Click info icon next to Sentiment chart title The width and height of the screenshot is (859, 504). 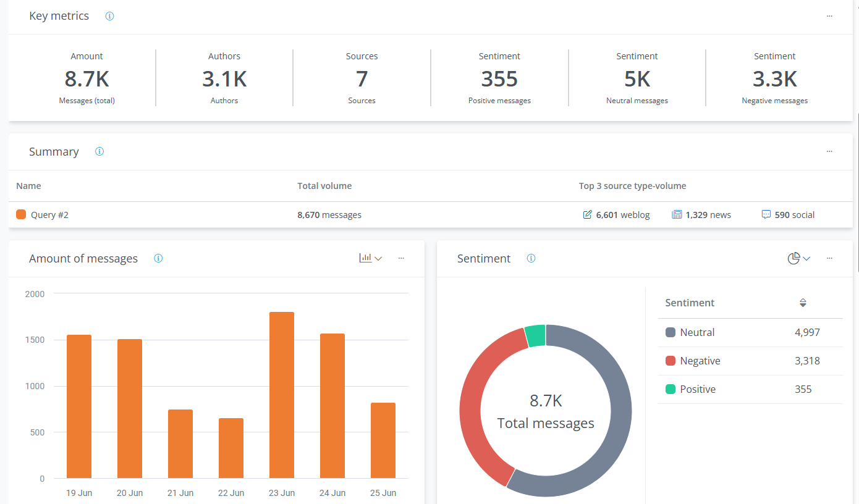[x=531, y=258]
